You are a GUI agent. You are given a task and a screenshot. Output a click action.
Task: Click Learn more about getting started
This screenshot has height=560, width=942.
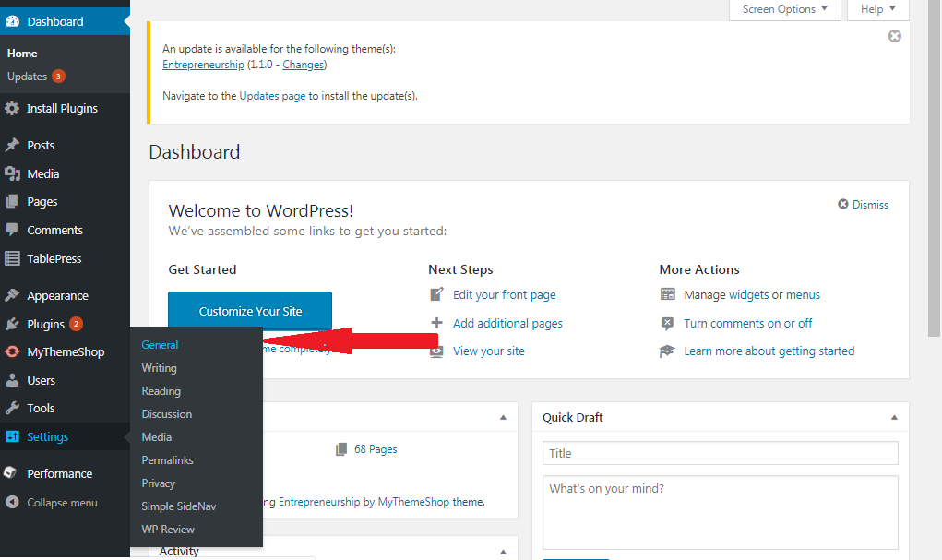[x=769, y=351]
